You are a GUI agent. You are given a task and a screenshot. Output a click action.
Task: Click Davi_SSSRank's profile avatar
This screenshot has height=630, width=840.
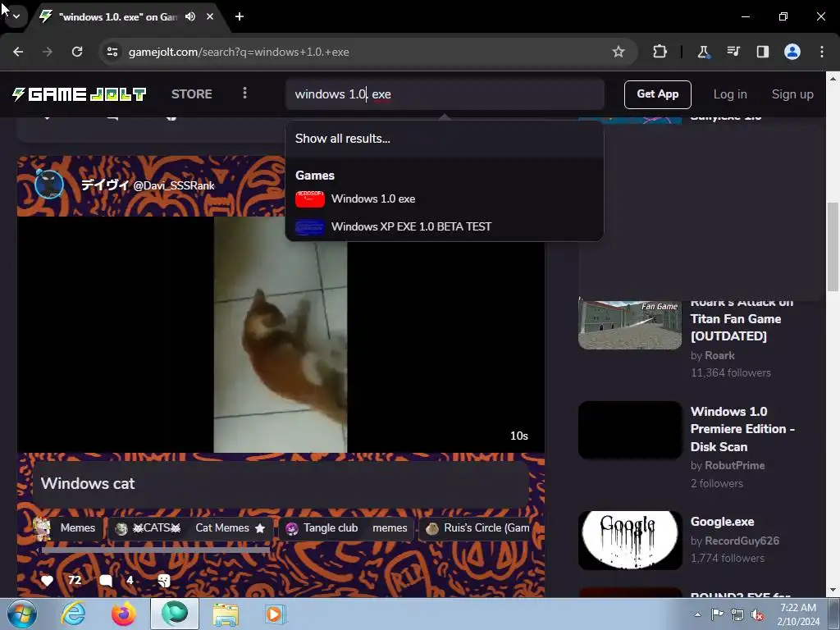[49, 185]
